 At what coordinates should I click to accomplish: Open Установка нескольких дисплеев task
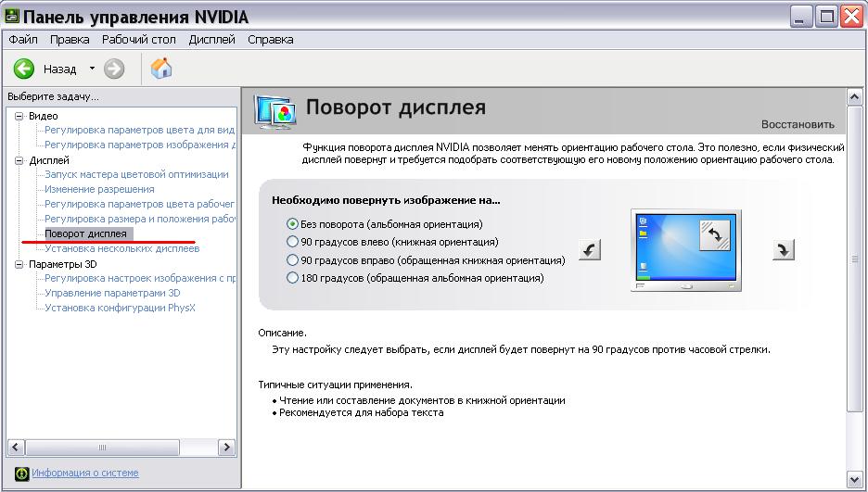tap(122, 248)
